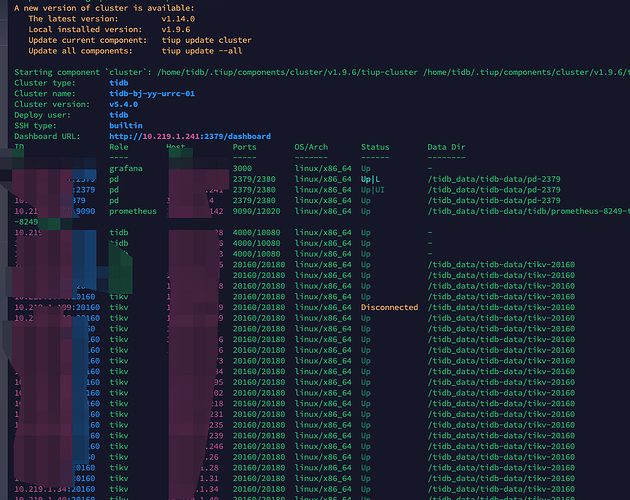Select the grafana port 3000
Screen dimensions: 630x500
242,168
